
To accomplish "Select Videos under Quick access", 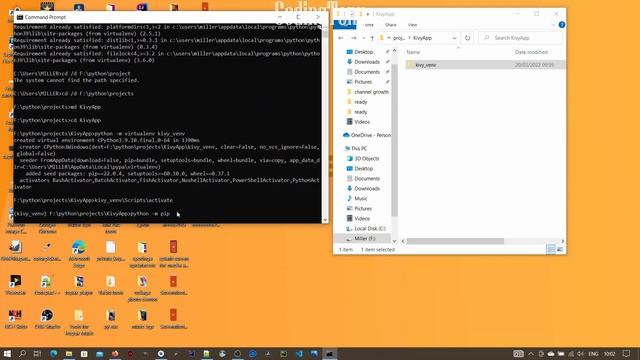I will (362, 122).
